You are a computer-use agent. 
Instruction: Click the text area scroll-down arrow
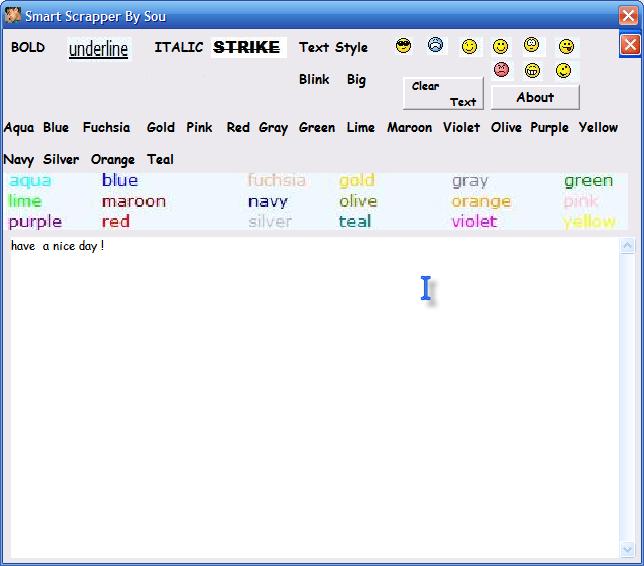[627, 549]
